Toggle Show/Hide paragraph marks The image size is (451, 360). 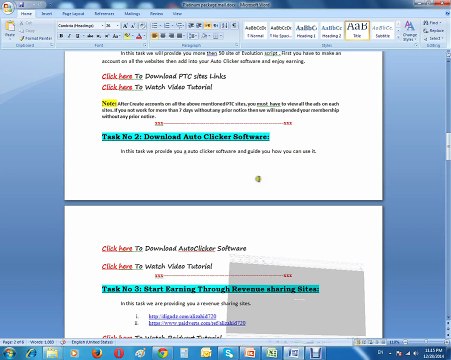[234, 26]
